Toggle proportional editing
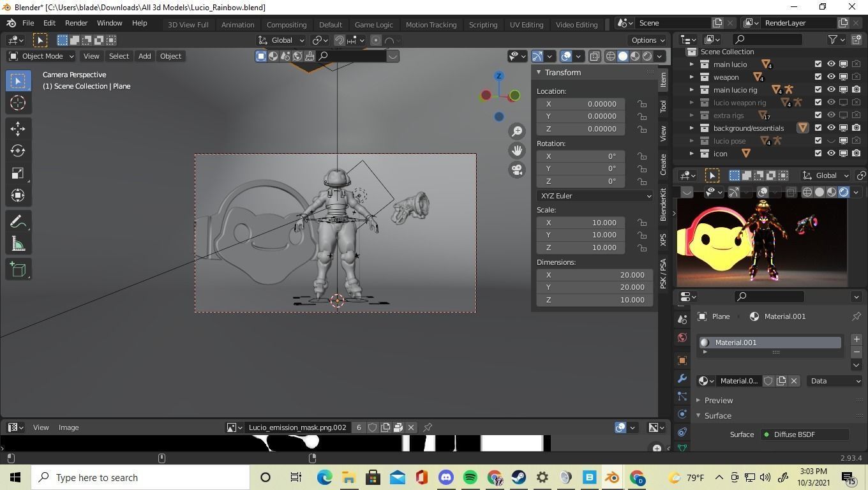The height and width of the screenshot is (490, 868). click(x=376, y=40)
